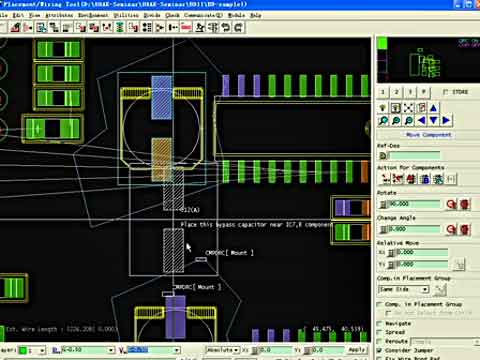Click the green layer color swatch in bottom bar
This screenshot has width=480, height=360.
tap(23, 350)
